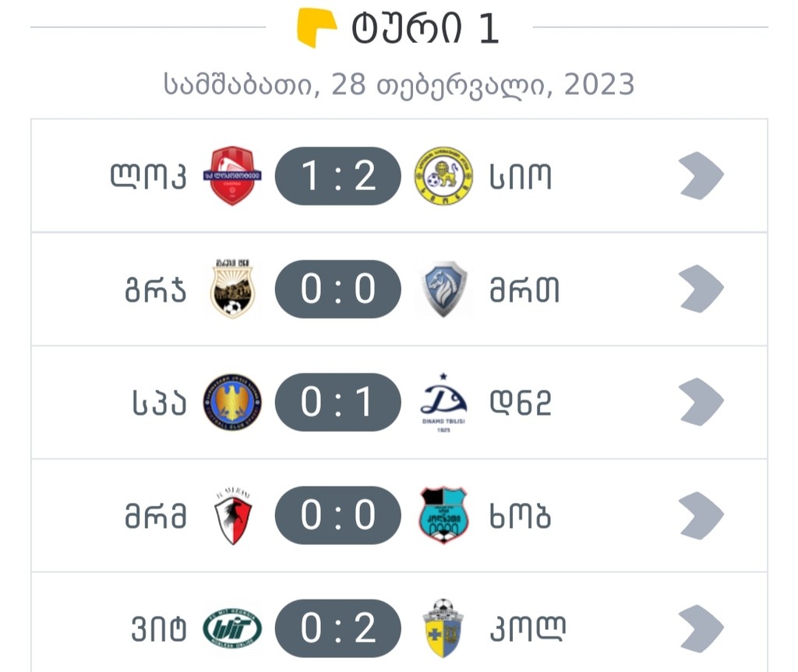Viewport: 798px width, 672px height.
Task: Tap the silver horse shield crest
Action: tap(443, 288)
